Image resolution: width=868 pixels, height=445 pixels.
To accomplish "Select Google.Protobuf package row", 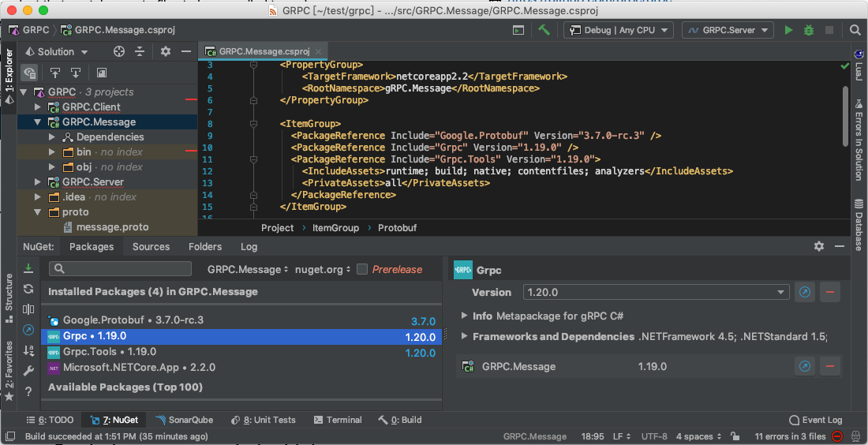I will click(x=241, y=320).
